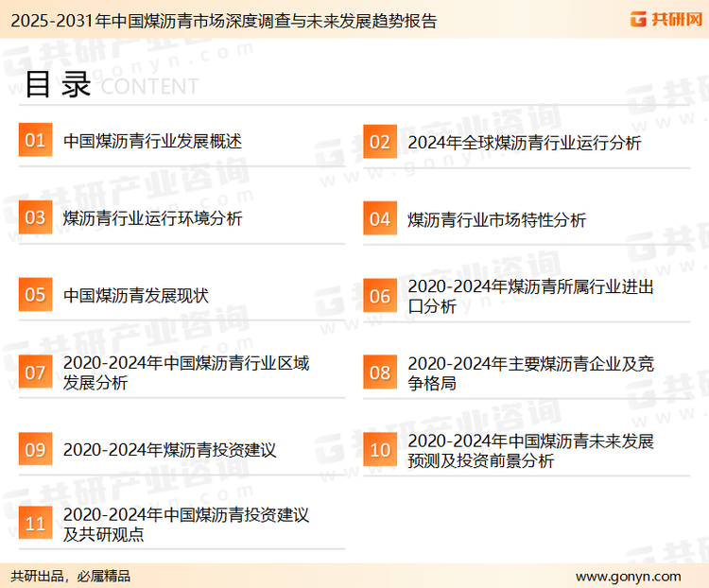Select the 07 chapter badge
709x588 pixels.
pos(35,372)
